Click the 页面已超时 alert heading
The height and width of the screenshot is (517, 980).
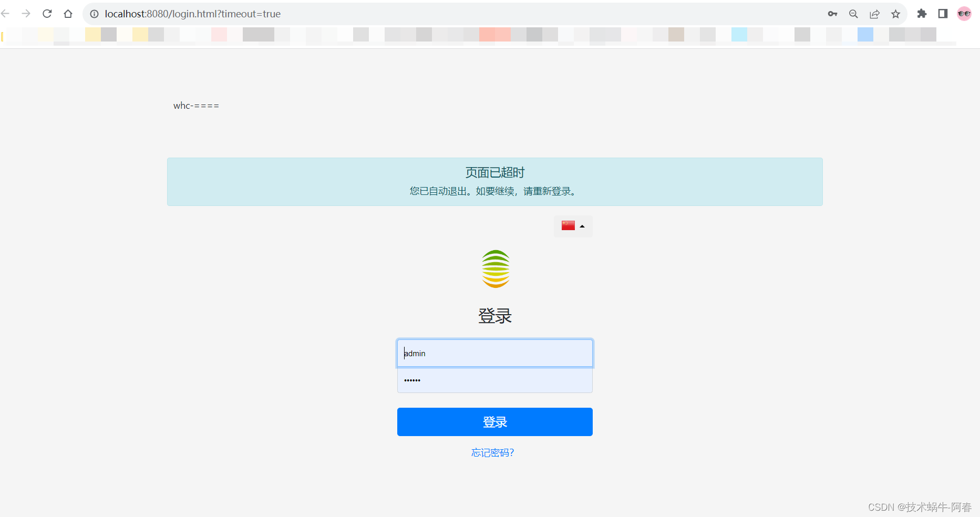click(x=495, y=172)
